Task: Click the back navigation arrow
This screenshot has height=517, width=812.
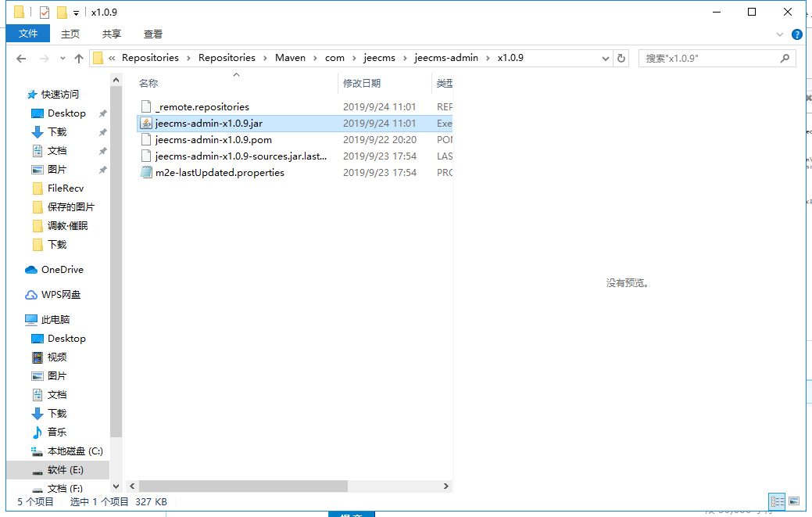Action: 21,59
